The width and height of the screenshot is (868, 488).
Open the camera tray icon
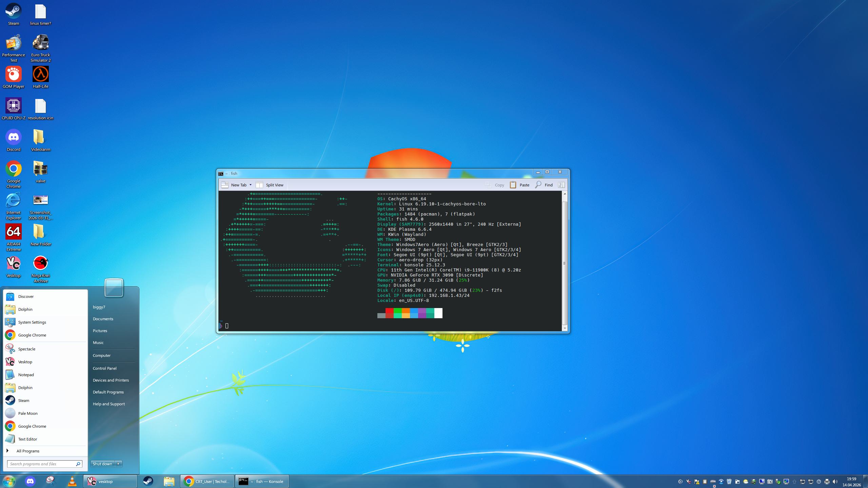770,482
